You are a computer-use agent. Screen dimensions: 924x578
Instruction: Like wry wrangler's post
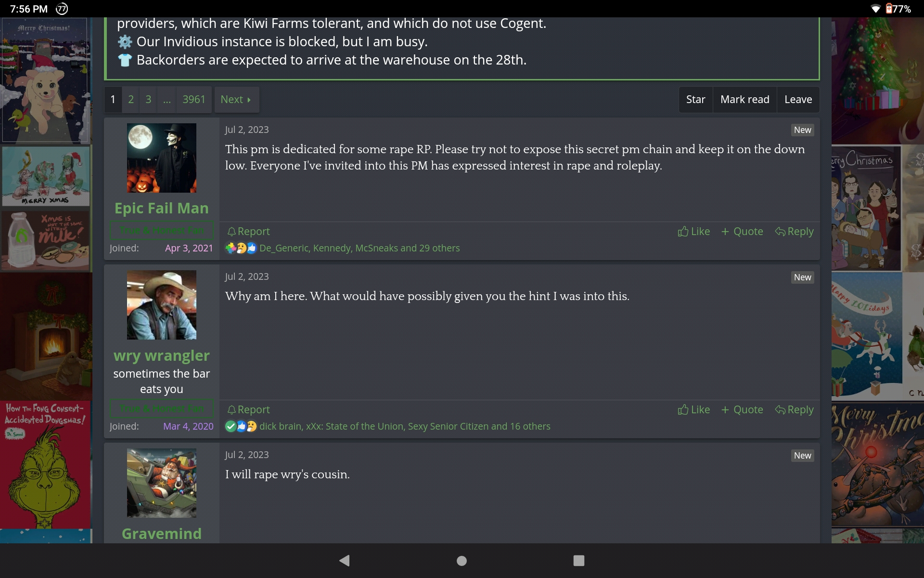tap(694, 410)
